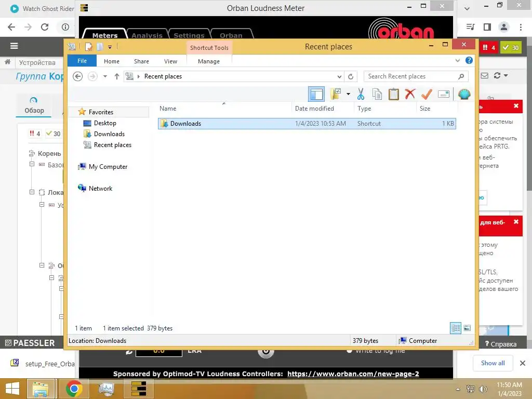Collapse the Ус node in PRTG tree
This screenshot has height=399, width=532.
point(42,205)
